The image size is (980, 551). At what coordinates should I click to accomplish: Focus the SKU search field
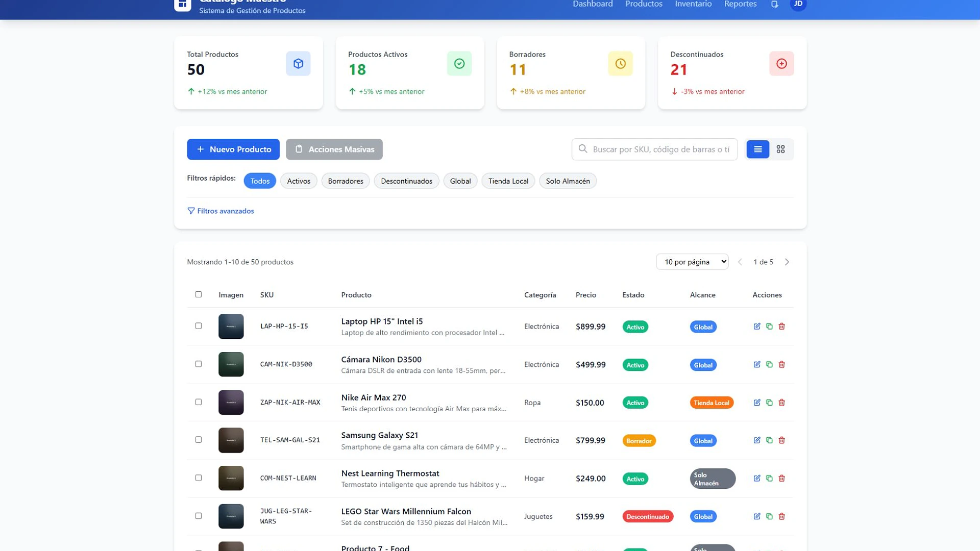tap(654, 149)
